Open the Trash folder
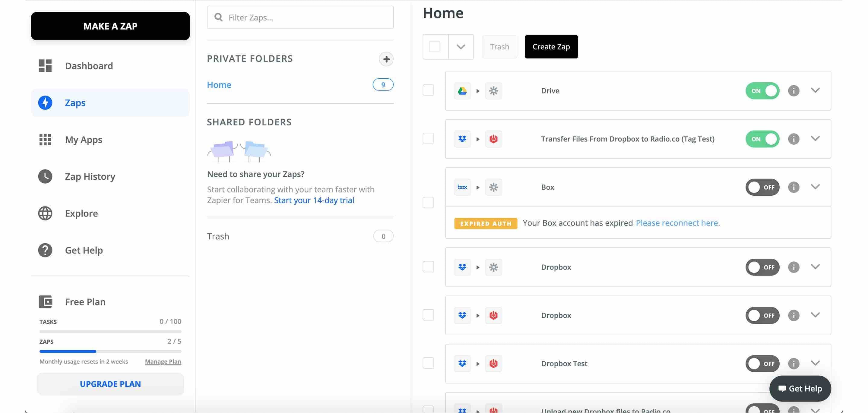868x413 pixels. click(x=218, y=236)
